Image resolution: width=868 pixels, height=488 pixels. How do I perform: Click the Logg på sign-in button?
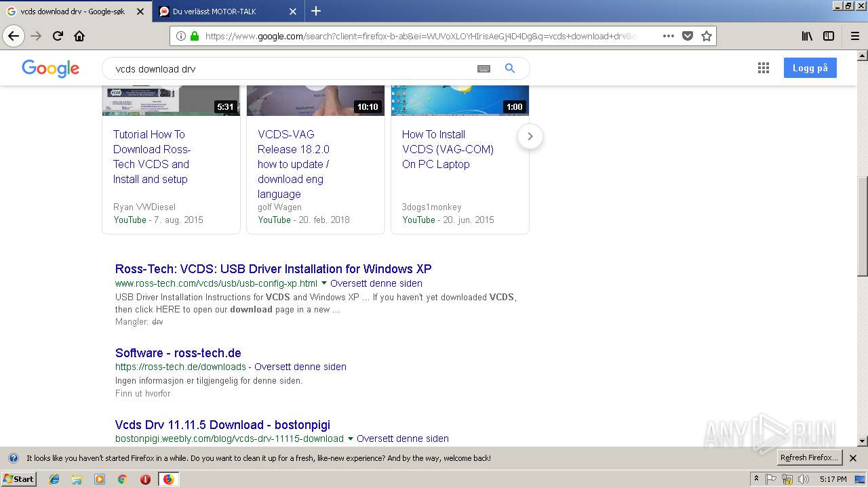pyautogui.click(x=810, y=68)
